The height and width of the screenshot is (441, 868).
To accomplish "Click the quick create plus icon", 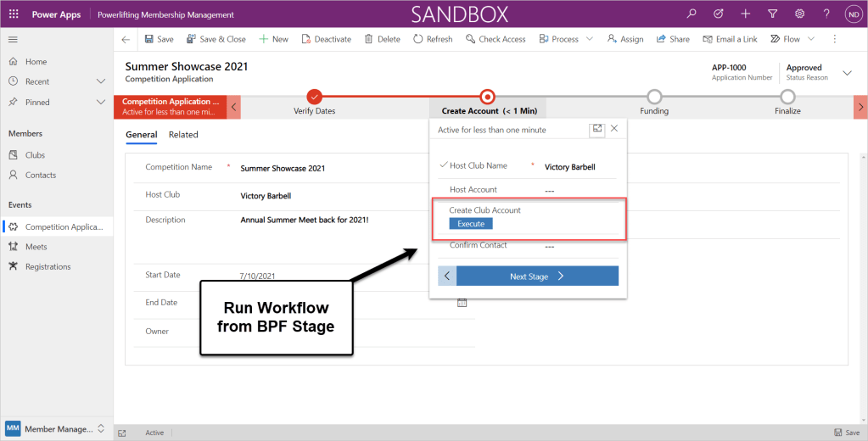I will coord(745,14).
